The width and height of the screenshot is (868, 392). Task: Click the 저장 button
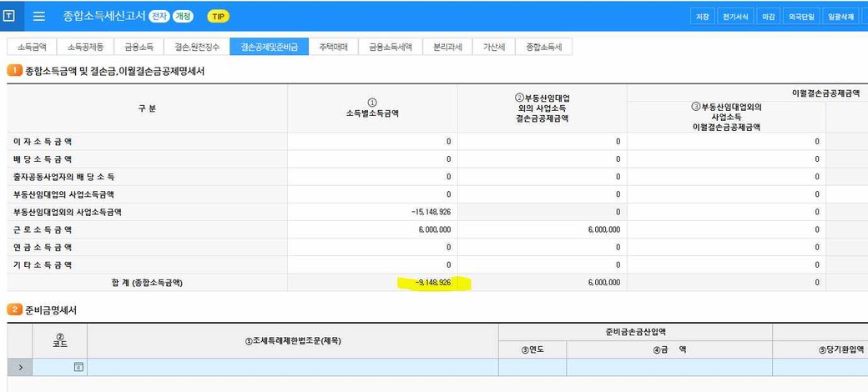tap(703, 17)
